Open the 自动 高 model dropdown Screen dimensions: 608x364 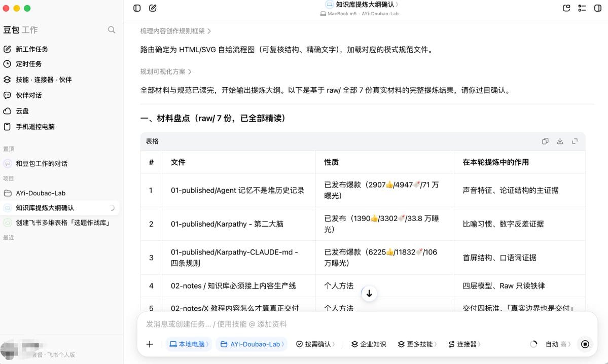[x=558, y=344]
